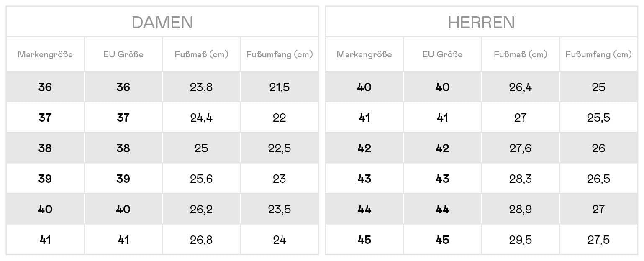The height and width of the screenshot is (261, 644).
Task: Click the 27,5 Fußumfang cell
Action: [x=598, y=240]
